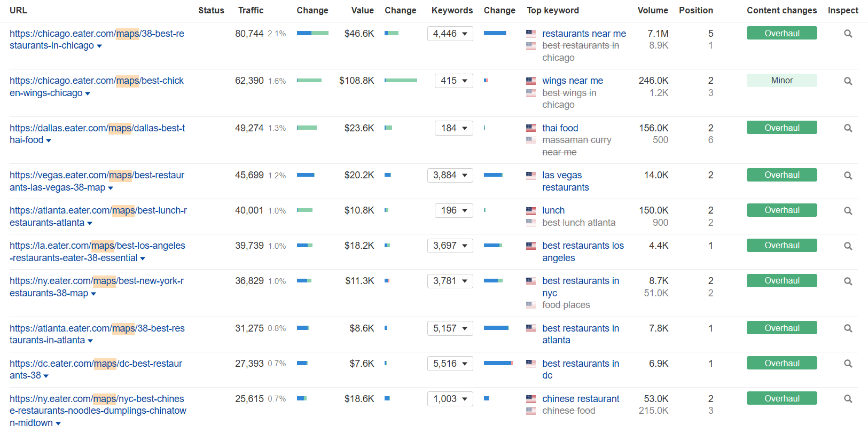Viewport: 868px width, 433px height.
Task: Inspect the best-los-angeles-restaurants row
Action: [848, 246]
